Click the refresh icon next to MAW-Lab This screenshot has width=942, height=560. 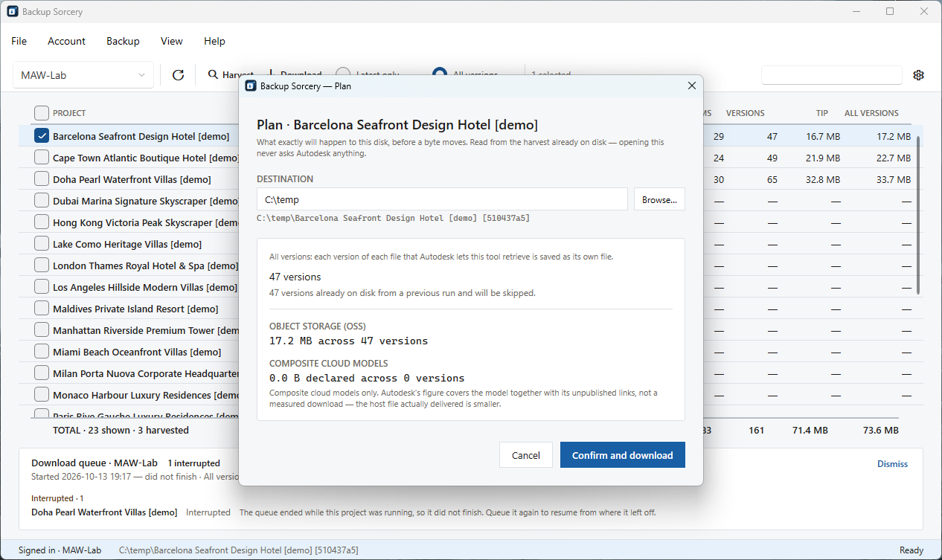[x=178, y=75]
